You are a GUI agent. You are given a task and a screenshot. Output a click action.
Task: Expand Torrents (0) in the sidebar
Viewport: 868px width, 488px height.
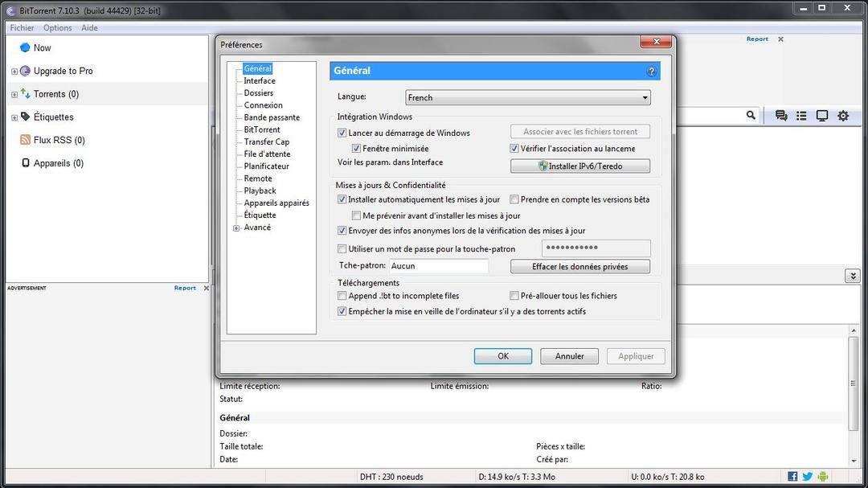point(14,95)
